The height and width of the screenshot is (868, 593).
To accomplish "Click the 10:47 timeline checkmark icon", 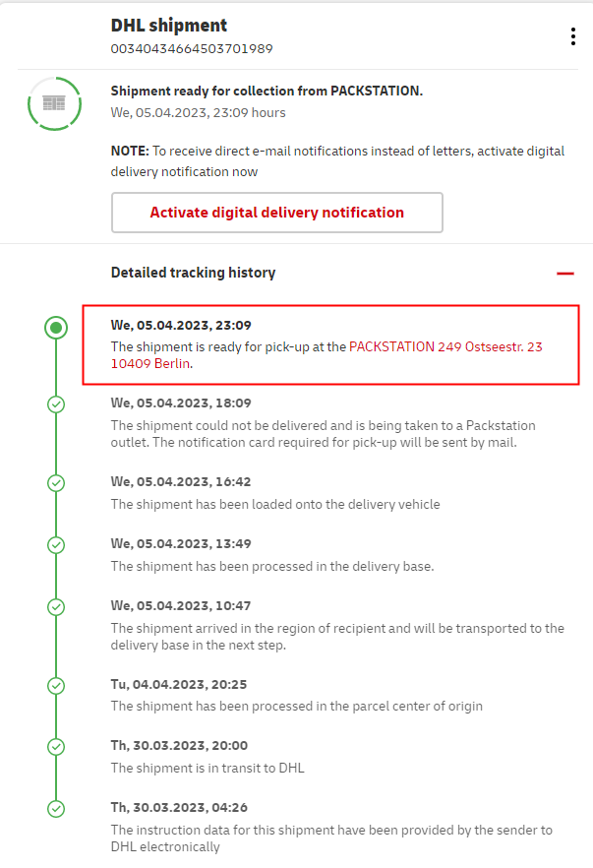I will pyautogui.click(x=56, y=606).
